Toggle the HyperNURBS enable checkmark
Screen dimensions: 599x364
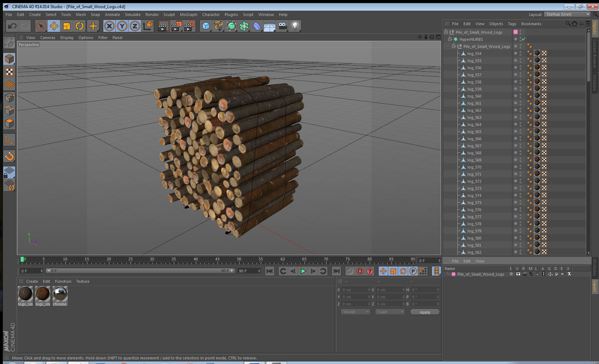click(524, 39)
